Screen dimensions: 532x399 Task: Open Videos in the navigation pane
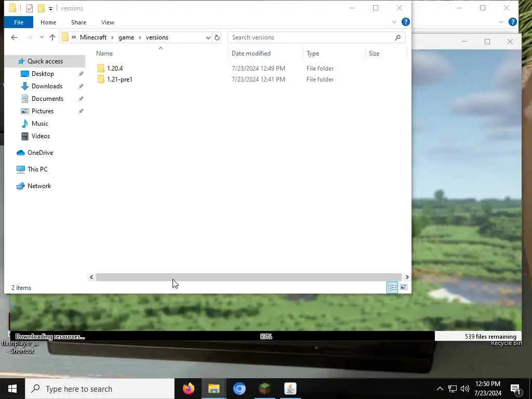(x=41, y=136)
